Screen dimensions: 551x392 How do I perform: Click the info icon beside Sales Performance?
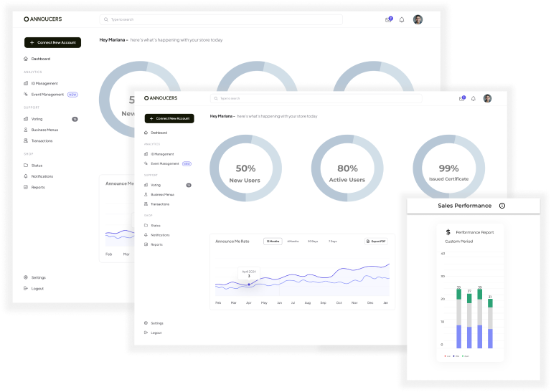501,206
